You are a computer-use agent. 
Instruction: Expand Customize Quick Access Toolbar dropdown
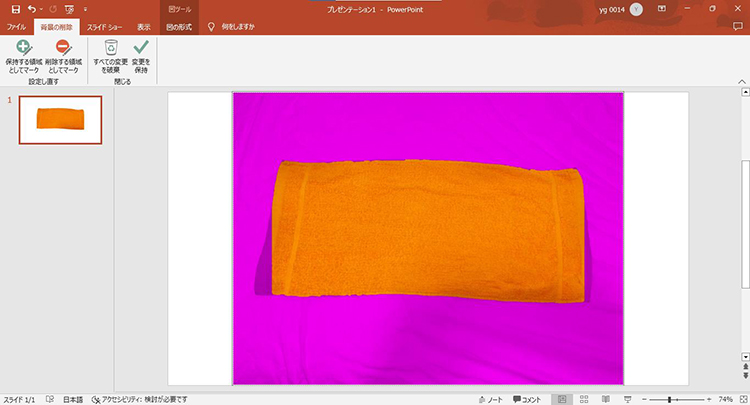(85, 8)
